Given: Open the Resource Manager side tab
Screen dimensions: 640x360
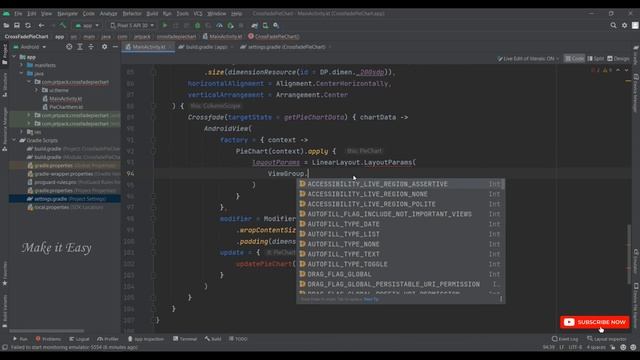Looking at the screenshot, I should (4, 129).
